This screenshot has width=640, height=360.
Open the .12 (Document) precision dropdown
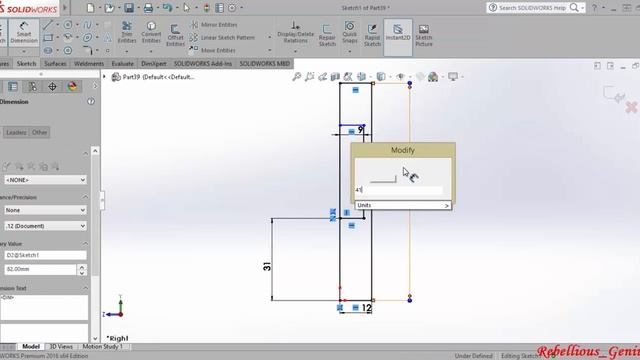click(x=45, y=226)
